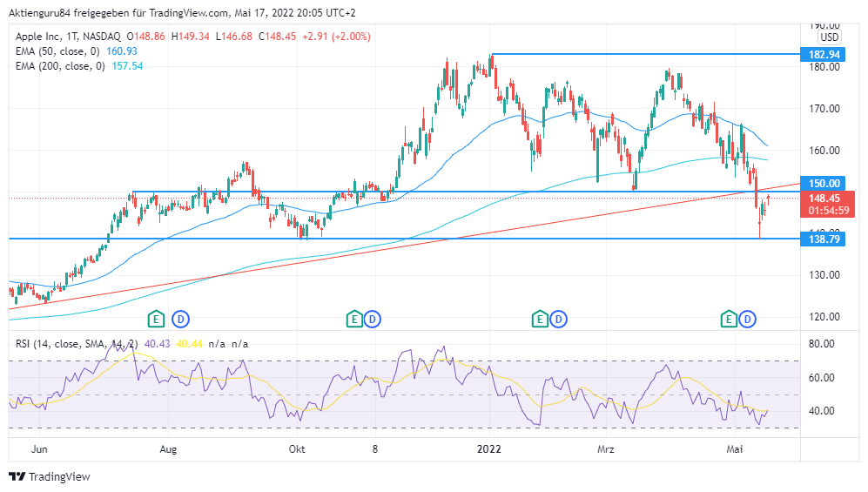Viewport: 868px width, 492px height.
Task: Click the Jun label on time axis
Action: 39,448
